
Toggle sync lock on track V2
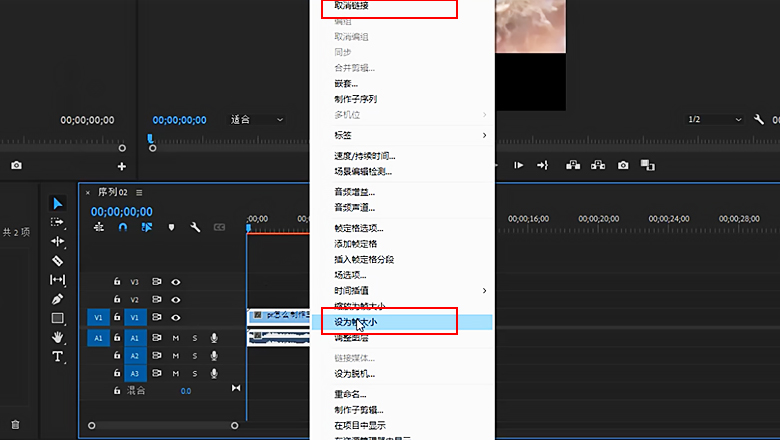(x=156, y=299)
